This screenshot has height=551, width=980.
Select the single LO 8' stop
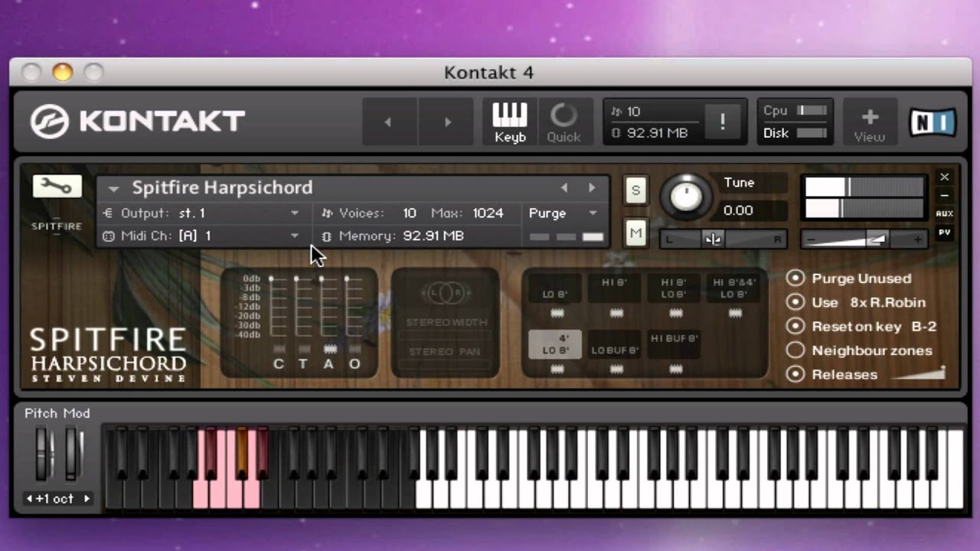coord(556,289)
